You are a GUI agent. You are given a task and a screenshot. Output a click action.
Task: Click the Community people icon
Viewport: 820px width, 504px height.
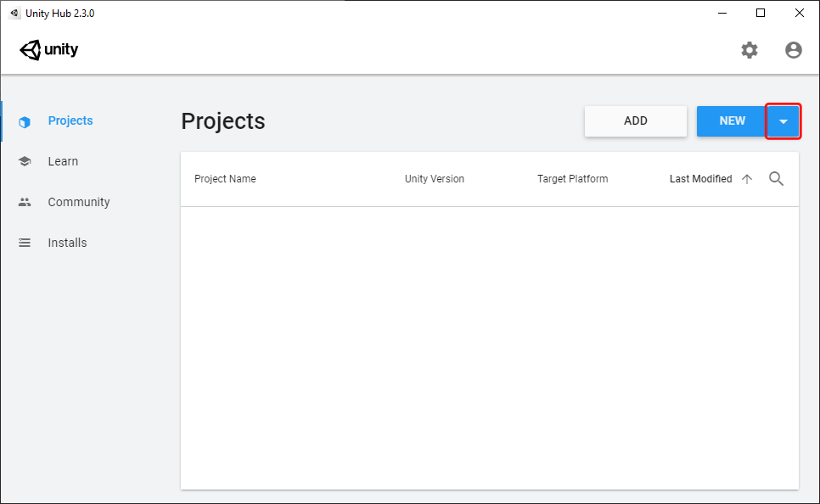[x=25, y=202]
